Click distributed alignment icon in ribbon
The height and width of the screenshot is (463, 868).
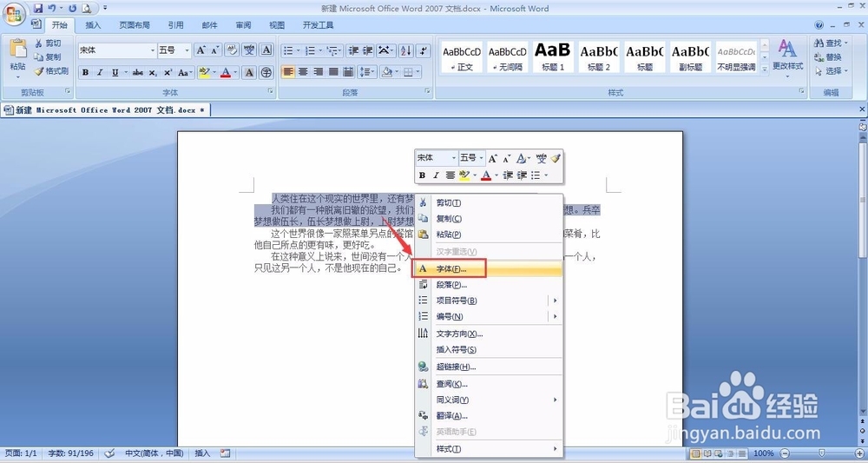348,72
